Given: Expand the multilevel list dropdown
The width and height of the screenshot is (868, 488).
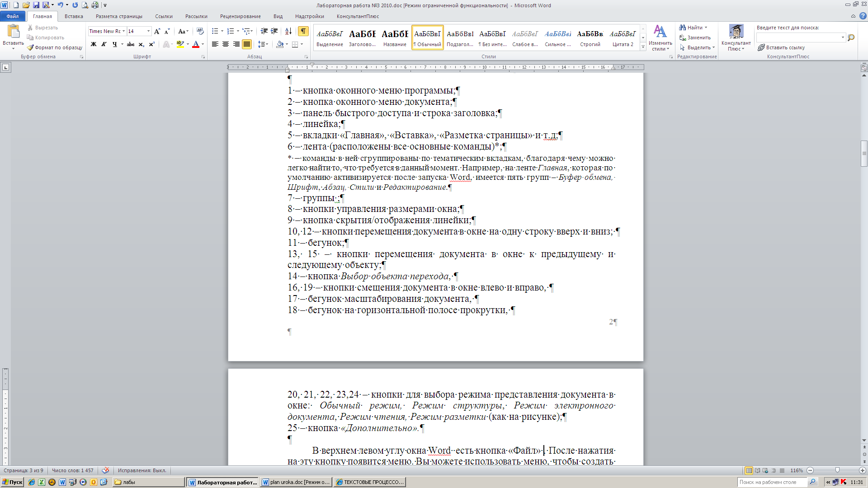Looking at the screenshot, I should pyautogui.click(x=252, y=31).
